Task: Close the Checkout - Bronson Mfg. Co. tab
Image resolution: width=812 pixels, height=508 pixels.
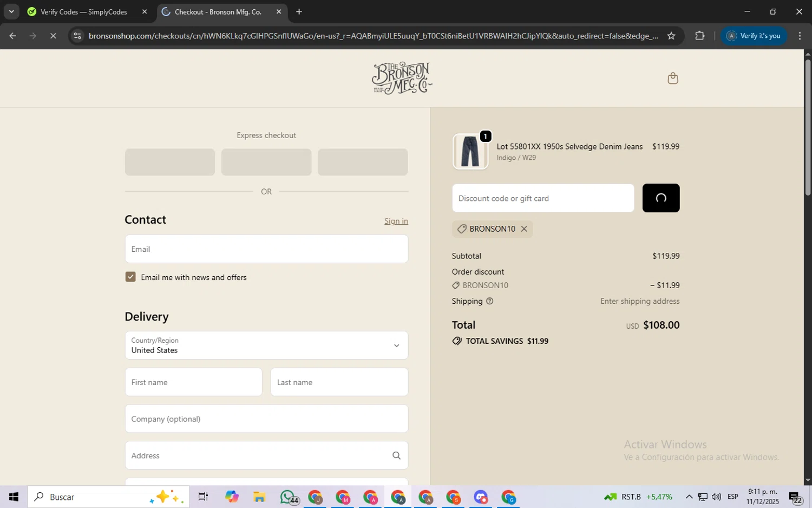Action: (x=279, y=11)
